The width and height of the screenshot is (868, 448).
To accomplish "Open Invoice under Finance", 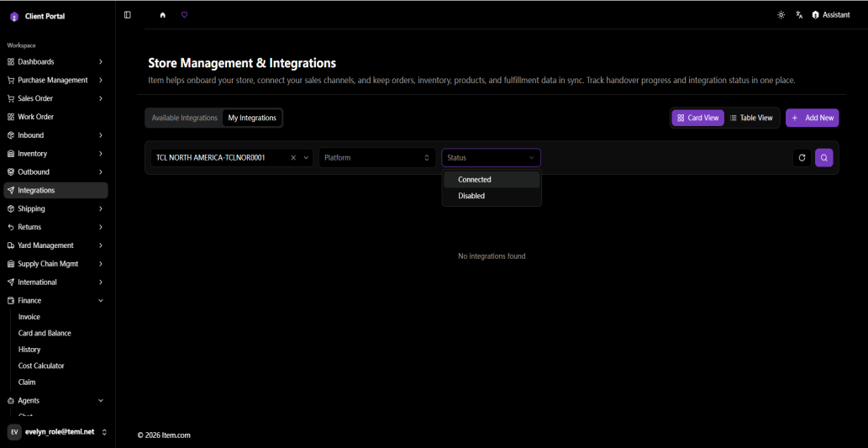I will tap(29, 317).
